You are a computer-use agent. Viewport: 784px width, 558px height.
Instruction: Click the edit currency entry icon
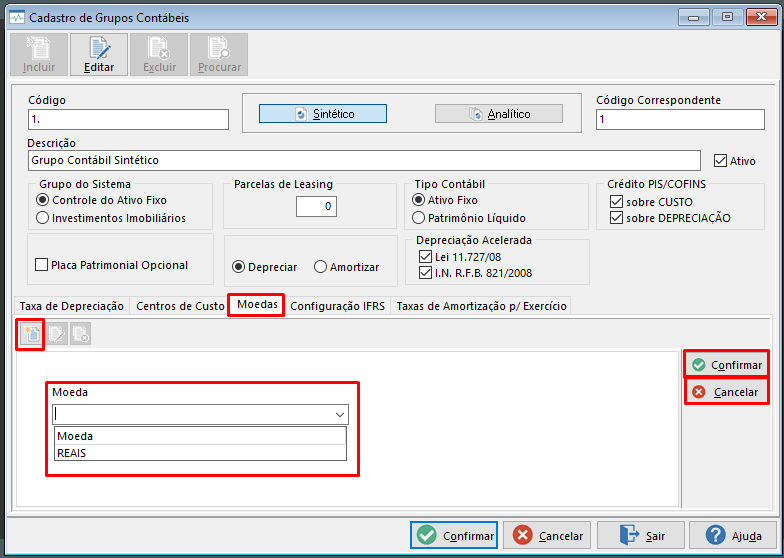pos(56,334)
